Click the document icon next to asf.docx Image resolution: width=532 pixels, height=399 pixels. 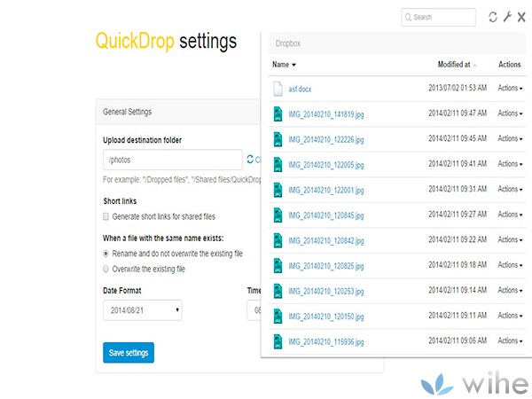pyautogui.click(x=278, y=89)
